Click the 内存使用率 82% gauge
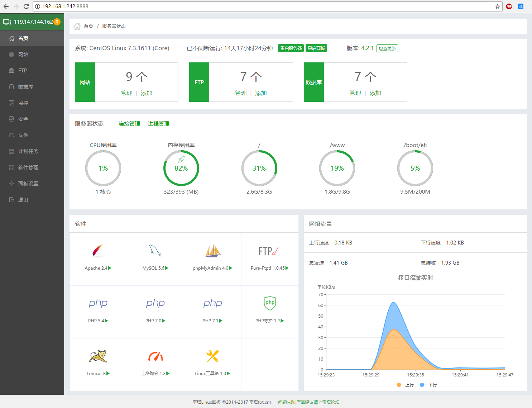This screenshot has width=532, height=408. pyautogui.click(x=181, y=168)
